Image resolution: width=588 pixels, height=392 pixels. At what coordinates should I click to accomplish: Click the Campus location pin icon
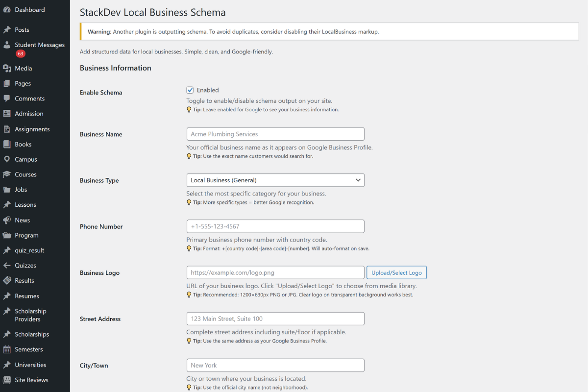[x=7, y=159]
